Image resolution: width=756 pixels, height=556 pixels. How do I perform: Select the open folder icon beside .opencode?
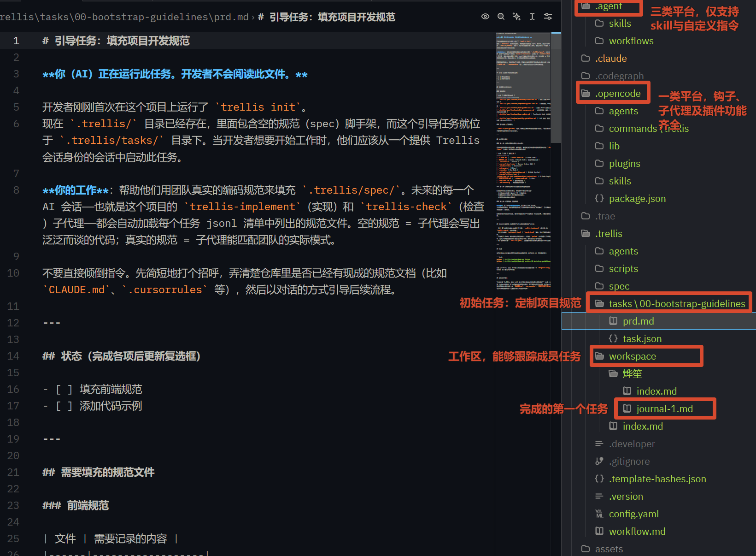click(x=586, y=93)
